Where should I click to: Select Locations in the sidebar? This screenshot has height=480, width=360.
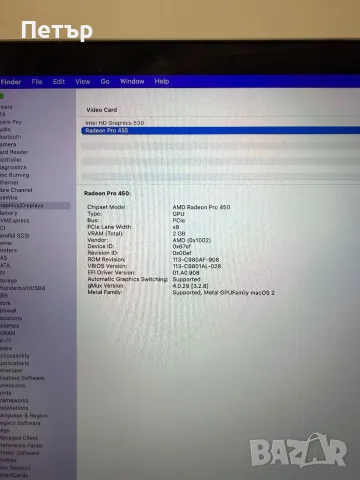[x=11, y=318]
